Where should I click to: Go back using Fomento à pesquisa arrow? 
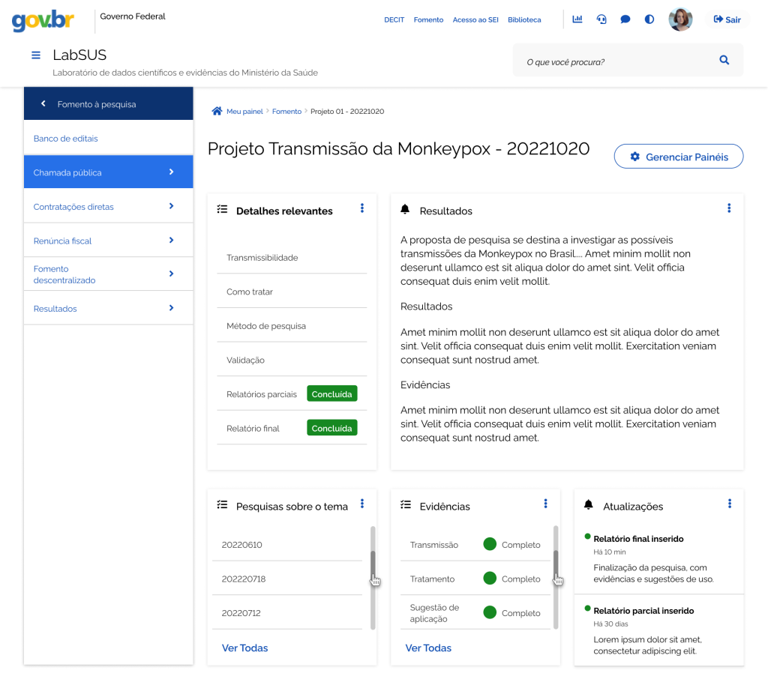click(x=43, y=104)
